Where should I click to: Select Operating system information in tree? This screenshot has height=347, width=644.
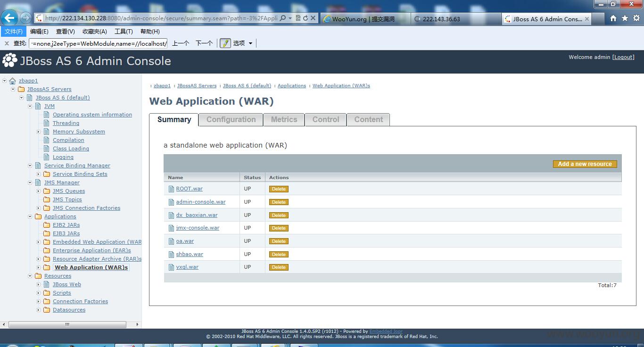pyautogui.click(x=92, y=115)
